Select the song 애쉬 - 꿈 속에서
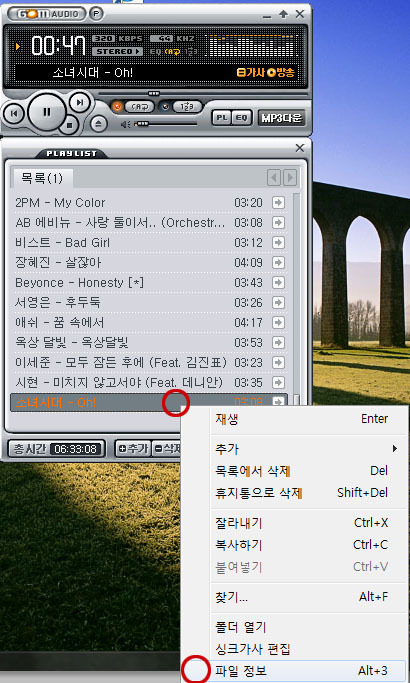 (149, 323)
